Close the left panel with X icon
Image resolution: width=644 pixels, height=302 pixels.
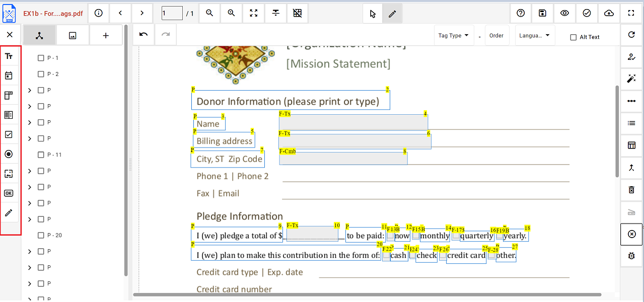(x=10, y=35)
